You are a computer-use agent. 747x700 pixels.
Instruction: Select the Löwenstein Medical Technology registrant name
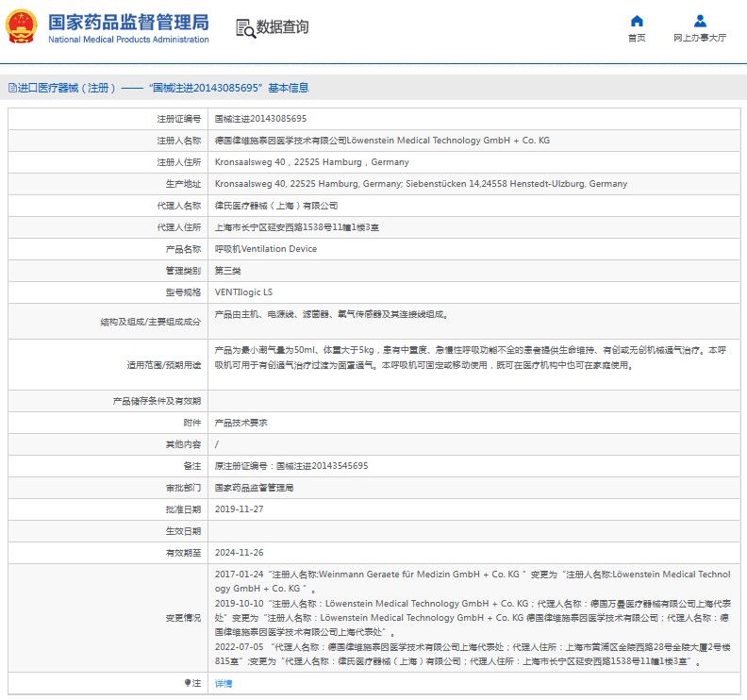click(x=382, y=141)
